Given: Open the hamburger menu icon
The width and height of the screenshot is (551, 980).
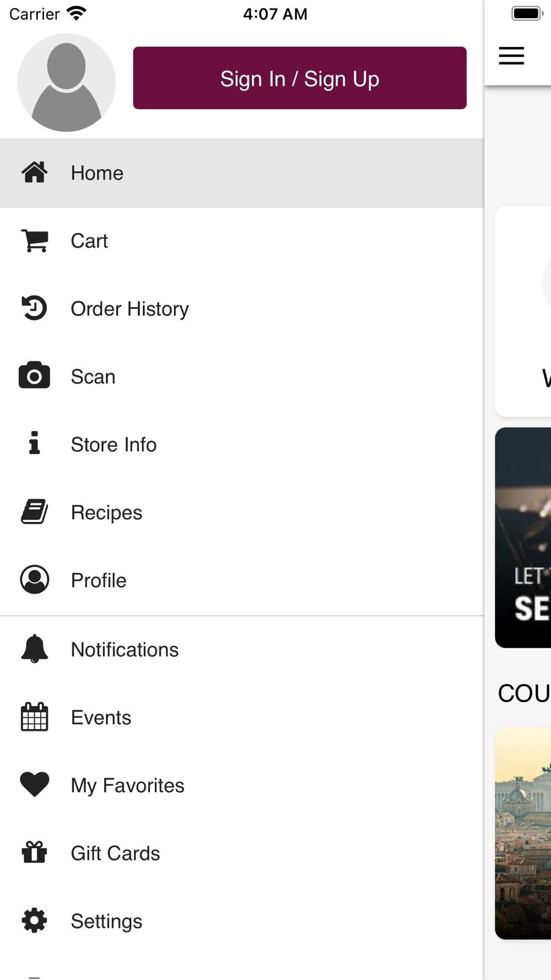Looking at the screenshot, I should click(x=511, y=56).
